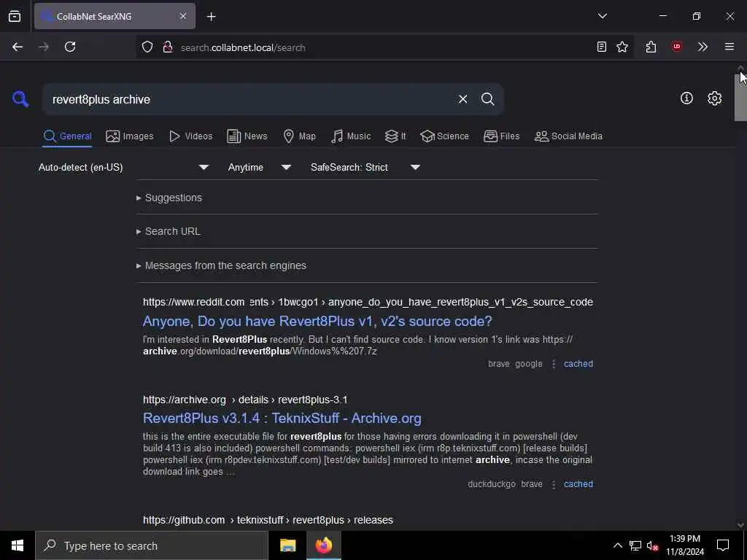
Task: Click the Firefox taskbar icon
Action: click(323, 545)
